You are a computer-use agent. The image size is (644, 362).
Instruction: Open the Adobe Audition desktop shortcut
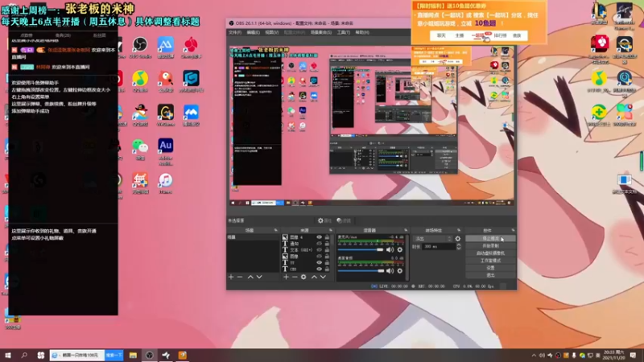[166, 151]
